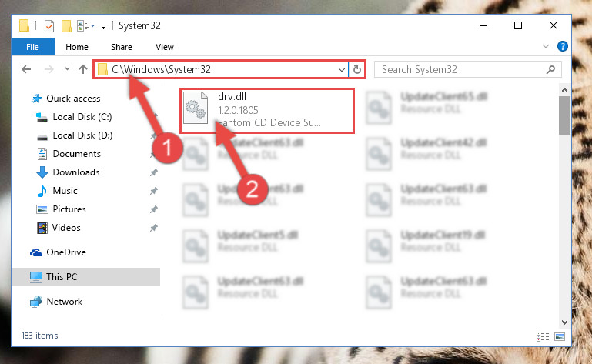This screenshot has width=592, height=364.
Task: Go up one folder level arrow
Action: 83,69
